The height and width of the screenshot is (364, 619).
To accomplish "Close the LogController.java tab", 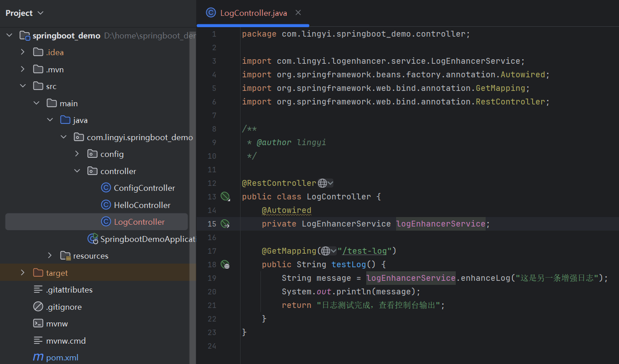I will click(x=298, y=13).
